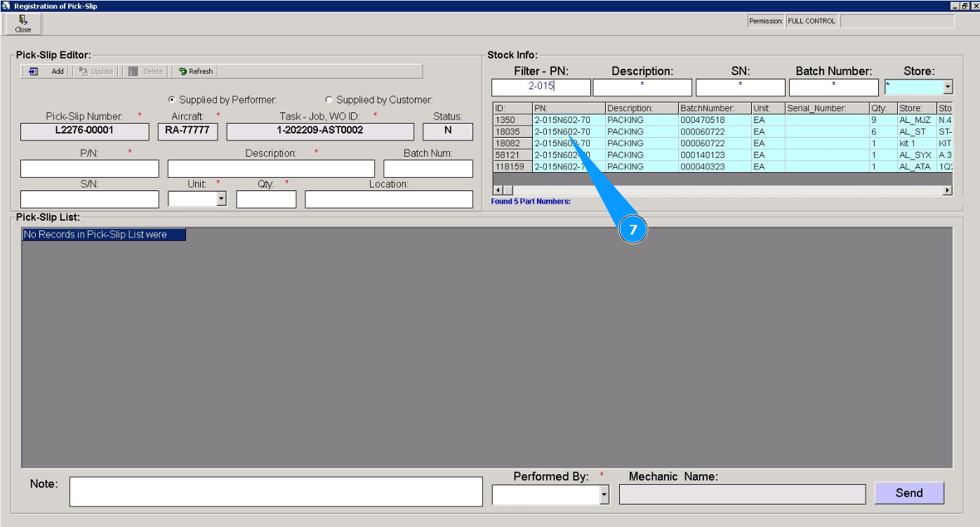Click the stock table left scroll arrow

tap(498, 190)
